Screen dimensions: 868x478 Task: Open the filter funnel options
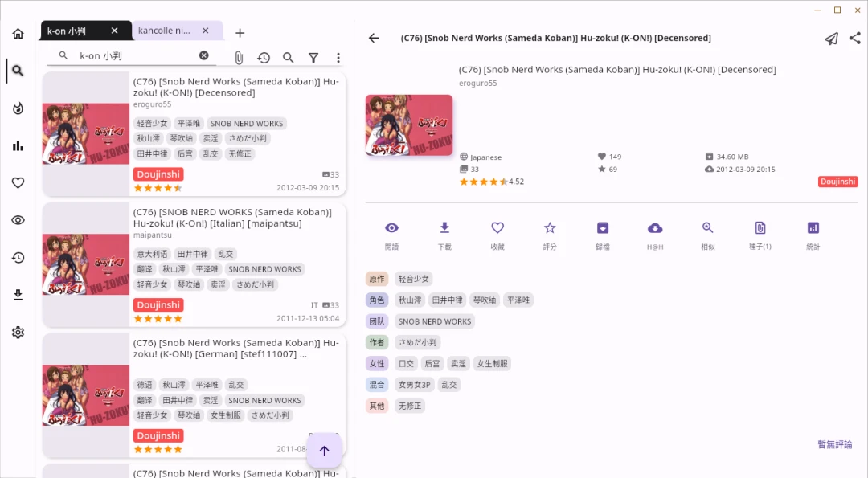[313, 58]
